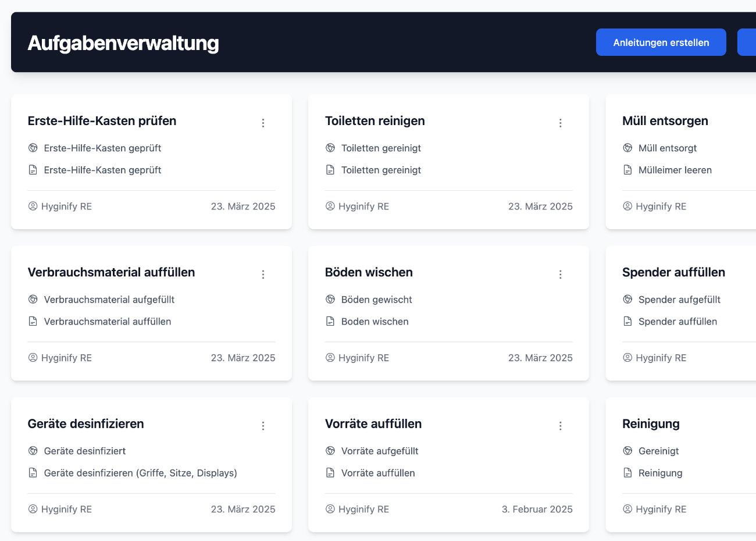Click status icon beside Geräte desinfiziert
This screenshot has height=541, width=756.
33,451
